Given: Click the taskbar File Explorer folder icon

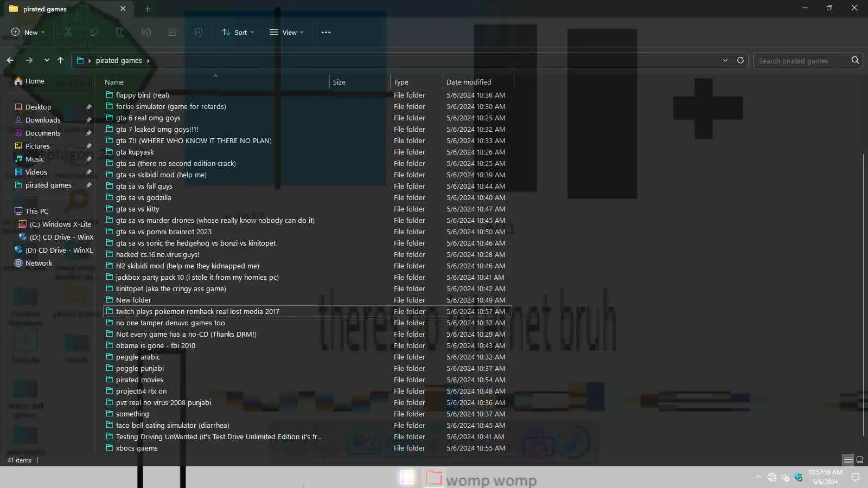Looking at the screenshot, I should [x=434, y=477].
